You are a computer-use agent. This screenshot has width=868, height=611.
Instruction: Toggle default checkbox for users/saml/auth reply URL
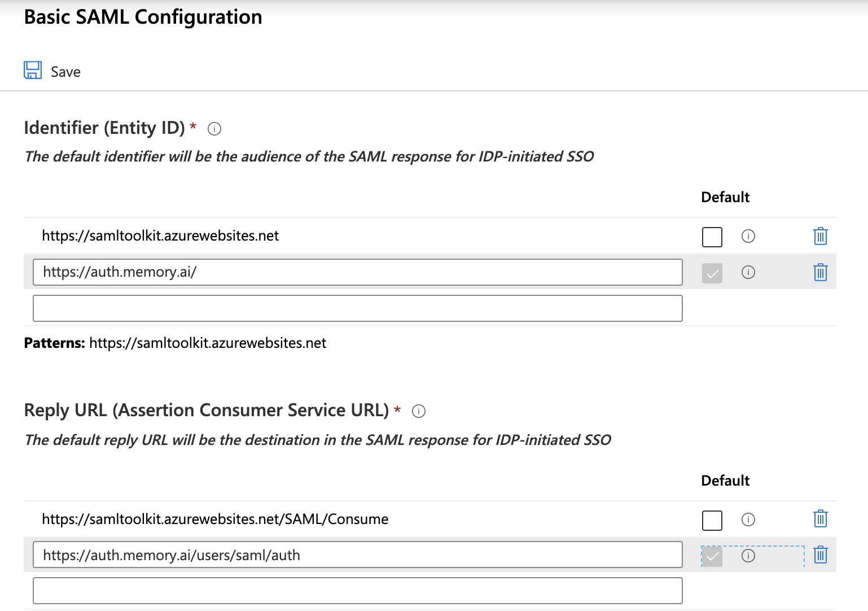pyautogui.click(x=712, y=556)
